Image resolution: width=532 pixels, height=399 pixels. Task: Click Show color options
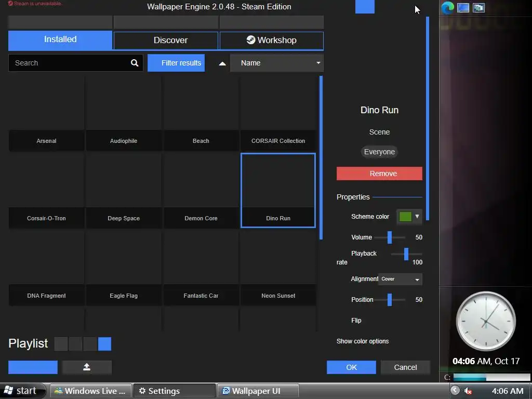[x=363, y=341]
